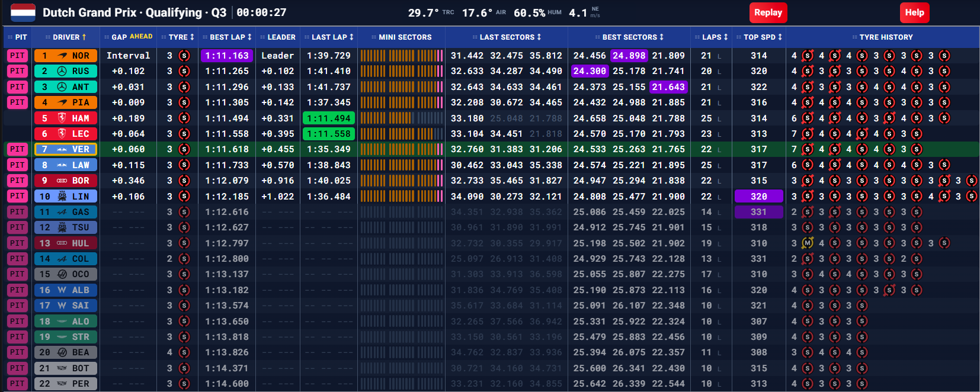980x392 pixels.
Task: Click the Interval cell in NOR row
Action: click(128, 56)
